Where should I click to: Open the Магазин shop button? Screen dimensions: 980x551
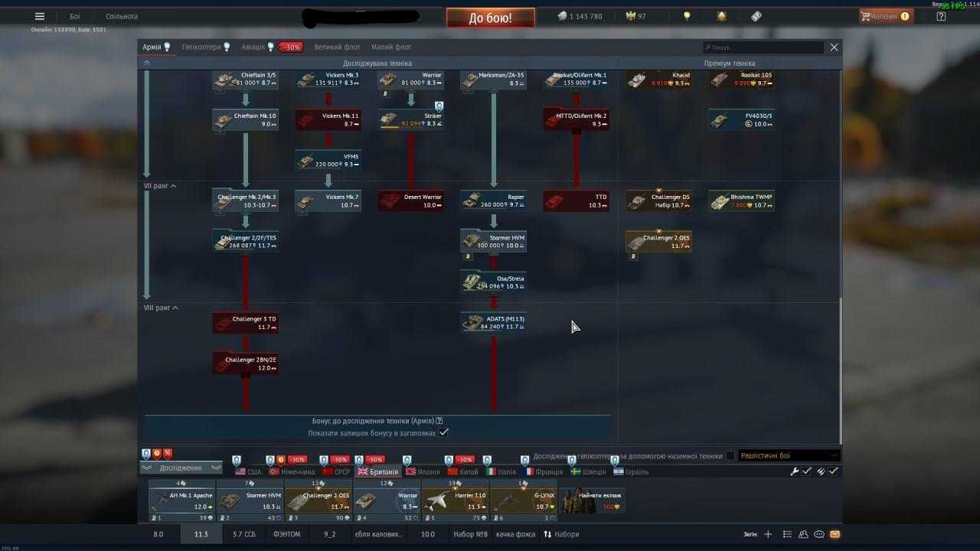point(886,16)
